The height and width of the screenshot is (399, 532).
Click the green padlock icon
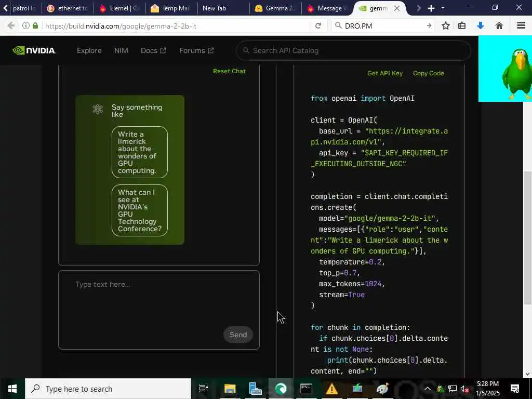pos(35,26)
